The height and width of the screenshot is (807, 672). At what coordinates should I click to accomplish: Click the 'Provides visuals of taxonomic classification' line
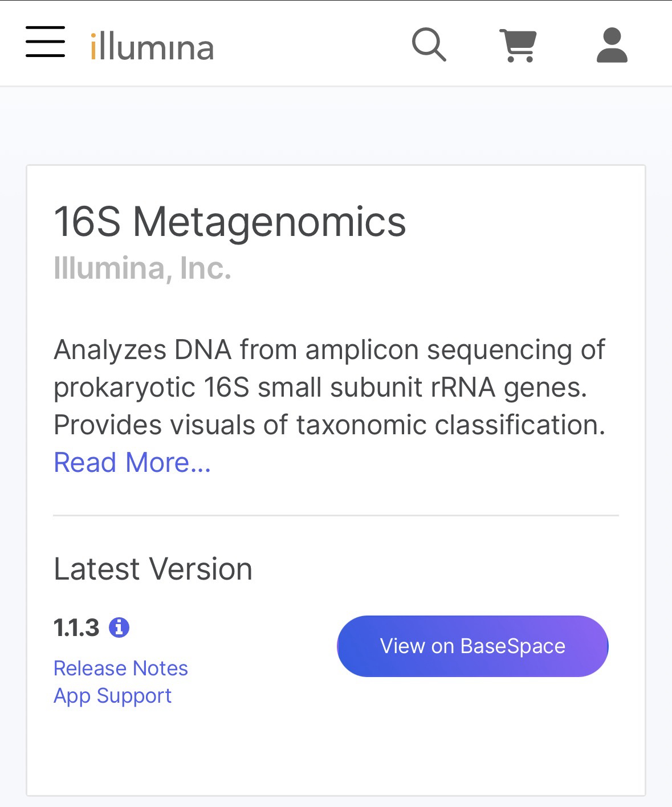pyautogui.click(x=329, y=425)
